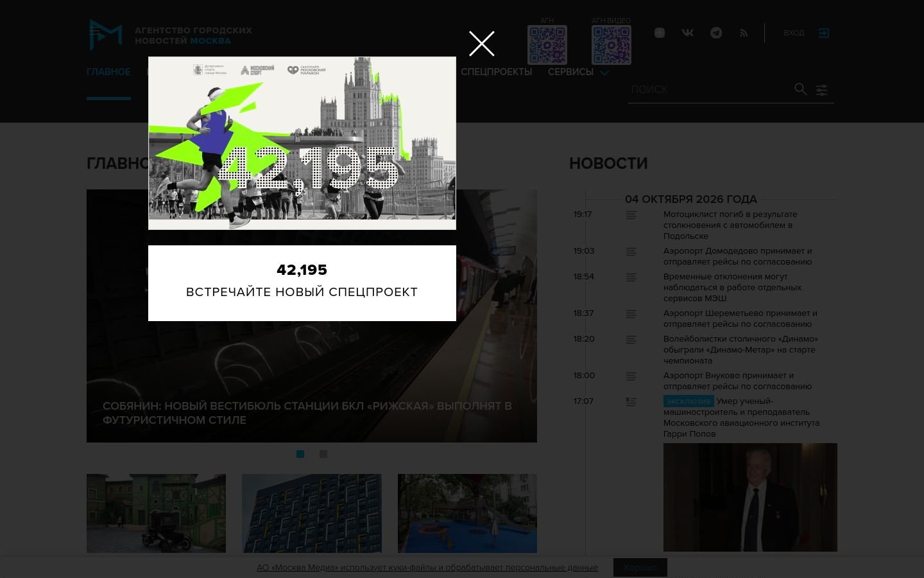
Task: Click the login arrow icon next to ВХОД
Action: (824, 33)
